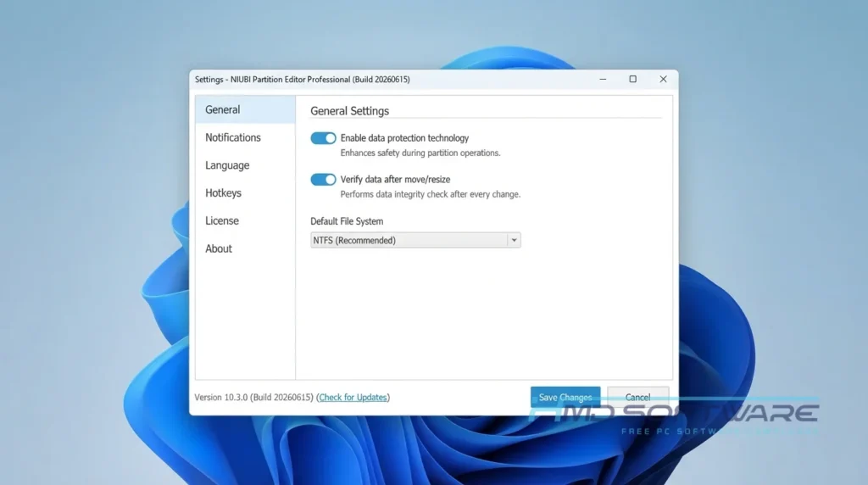This screenshot has width=868, height=485.
Task: Click the Settings window title text
Action: (x=303, y=79)
